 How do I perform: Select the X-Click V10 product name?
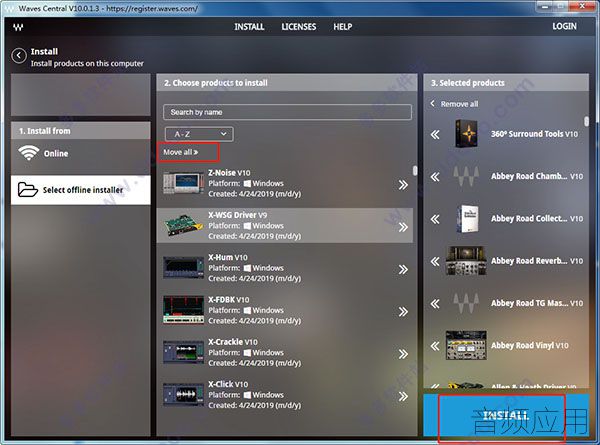pyautogui.click(x=228, y=384)
